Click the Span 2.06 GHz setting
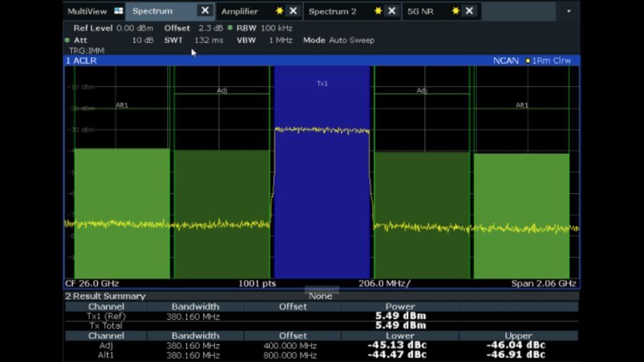Viewport: 644px width, 362px height. pos(544,283)
